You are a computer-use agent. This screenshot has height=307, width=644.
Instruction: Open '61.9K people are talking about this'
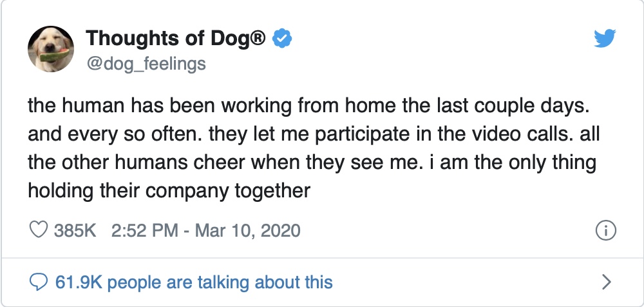pos(194,282)
